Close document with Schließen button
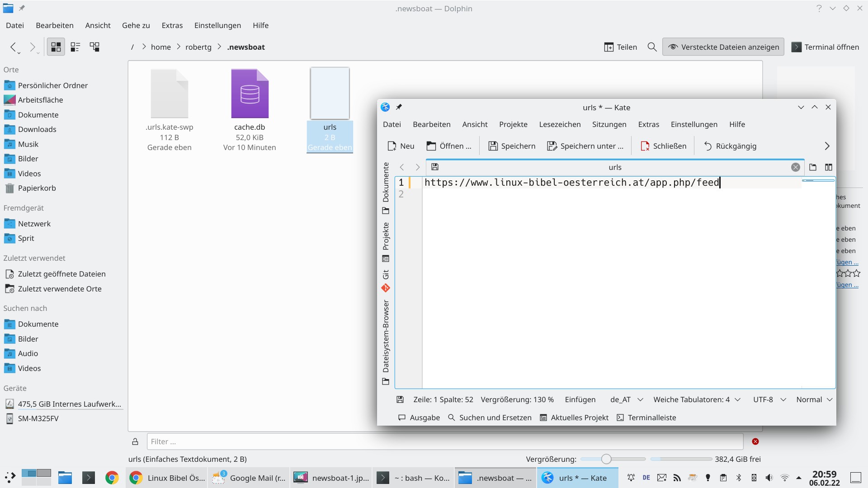 (x=663, y=146)
